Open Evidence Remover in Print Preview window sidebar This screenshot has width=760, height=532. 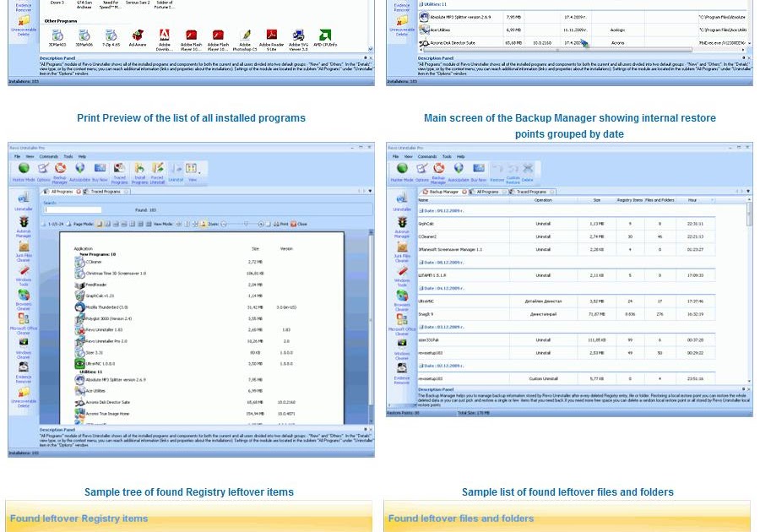[24, 372]
